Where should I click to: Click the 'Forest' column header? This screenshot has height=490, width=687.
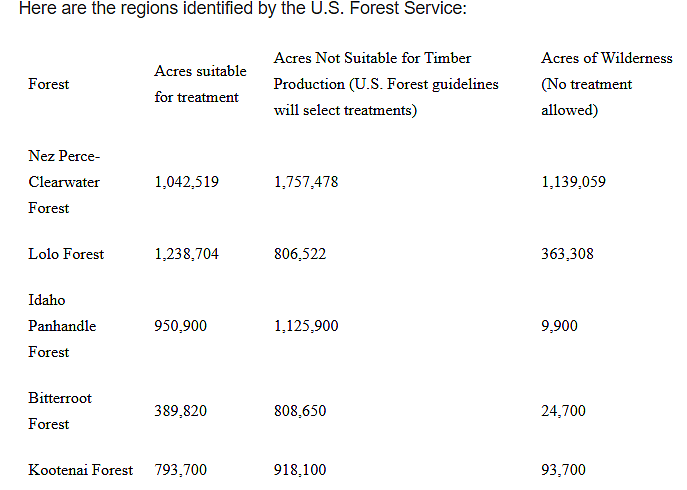tap(49, 84)
